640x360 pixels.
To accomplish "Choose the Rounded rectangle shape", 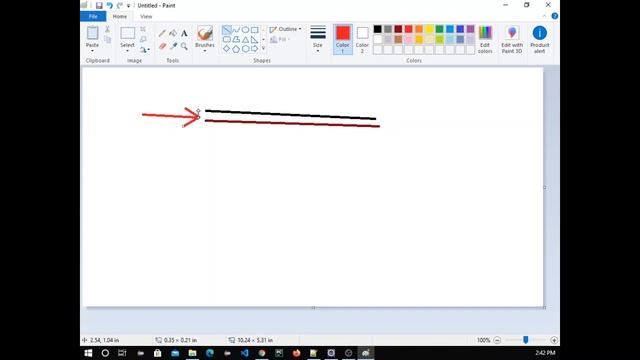I will click(x=227, y=39).
